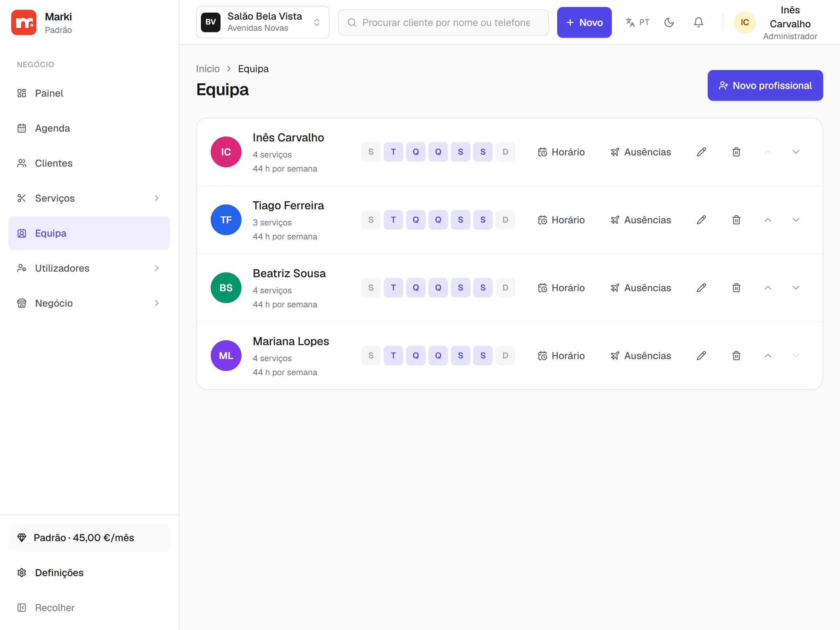
Task: Toggle Sunday (D) for Inês Carvalho
Action: [505, 152]
